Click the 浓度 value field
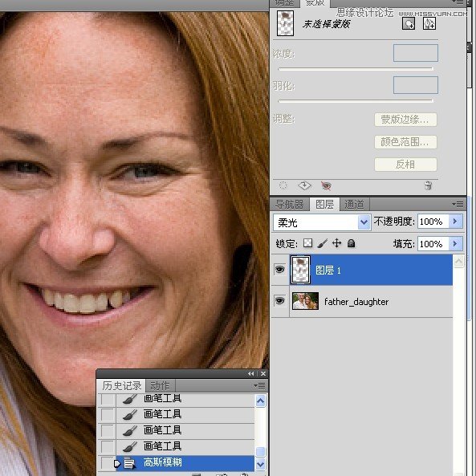The height and width of the screenshot is (476, 476). pos(416,53)
